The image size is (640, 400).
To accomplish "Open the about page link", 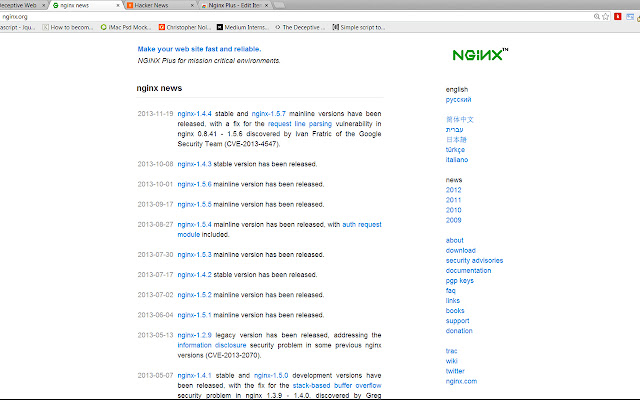I will coord(455,240).
